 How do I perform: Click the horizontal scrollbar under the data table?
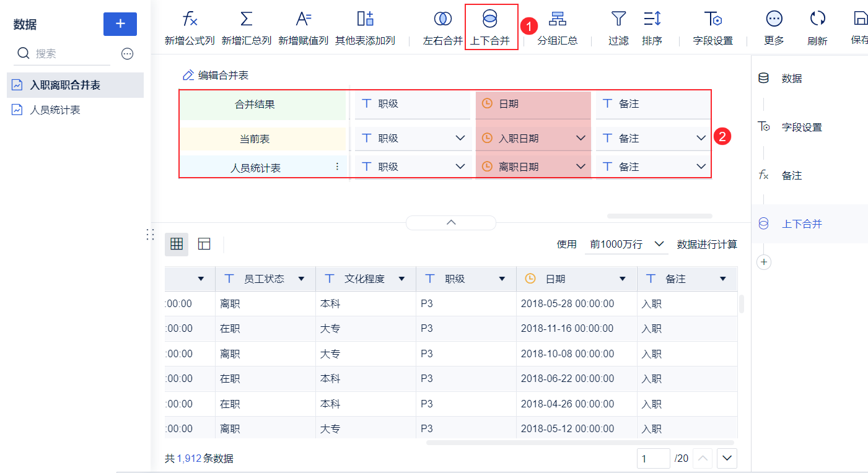(580, 443)
